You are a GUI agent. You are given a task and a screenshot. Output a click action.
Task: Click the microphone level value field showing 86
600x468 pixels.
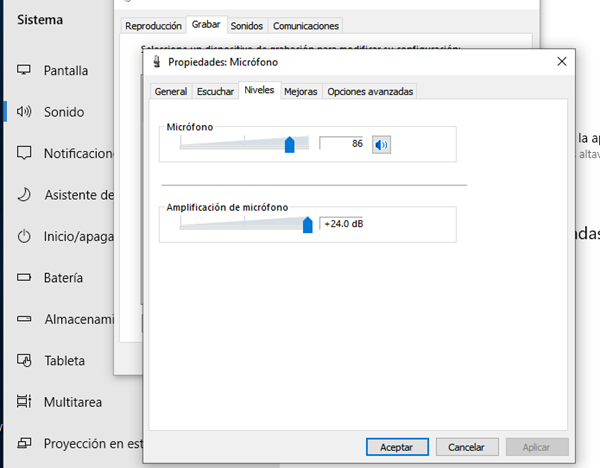[341, 143]
